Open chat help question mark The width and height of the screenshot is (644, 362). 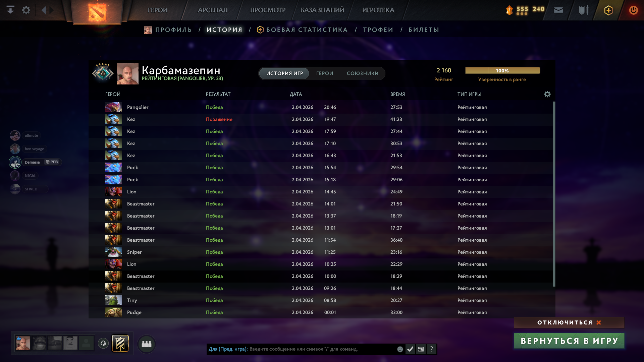[431, 349]
